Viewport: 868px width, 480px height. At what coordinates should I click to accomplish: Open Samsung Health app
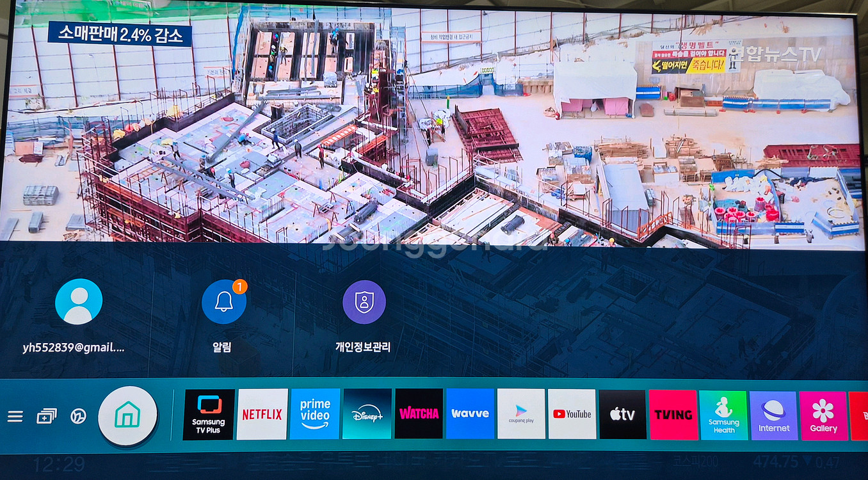pyautogui.click(x=723, y=415)
